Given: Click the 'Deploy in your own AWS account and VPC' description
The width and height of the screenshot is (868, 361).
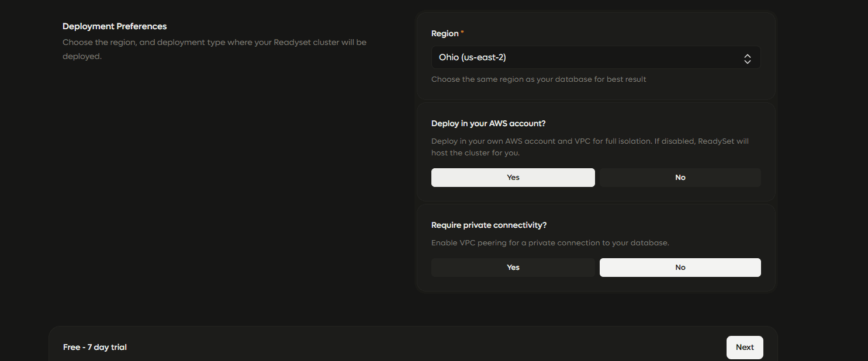Looking at the screenshot, I should (590, 147).
